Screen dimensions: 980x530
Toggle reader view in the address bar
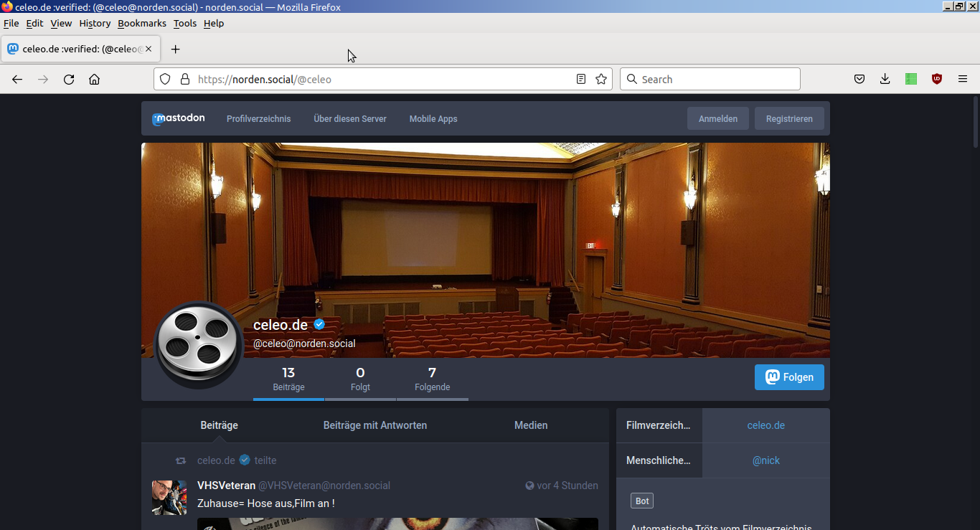click(x=581, y=80)
